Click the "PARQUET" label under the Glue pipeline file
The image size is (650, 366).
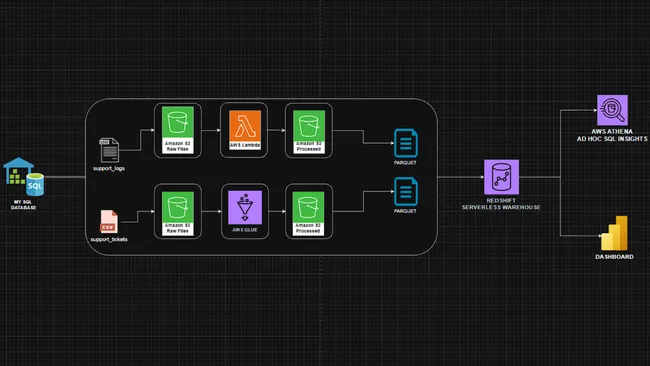[405, 211]
